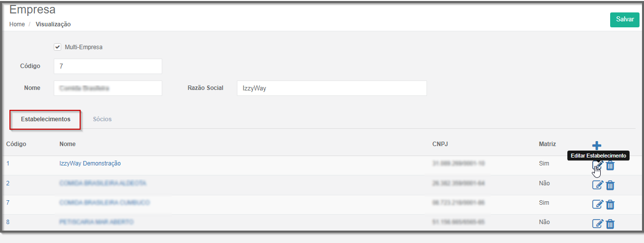Open the Estabelecimentos tab

click(46, 119)
